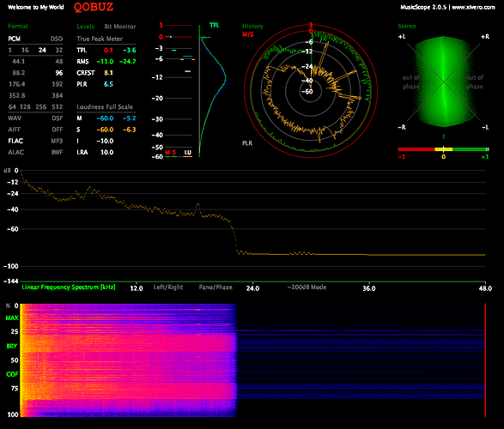This screenshot has width=504, height=429.
Task: Click red playback marker on spectrogram
Action: [x=485, y=360]
